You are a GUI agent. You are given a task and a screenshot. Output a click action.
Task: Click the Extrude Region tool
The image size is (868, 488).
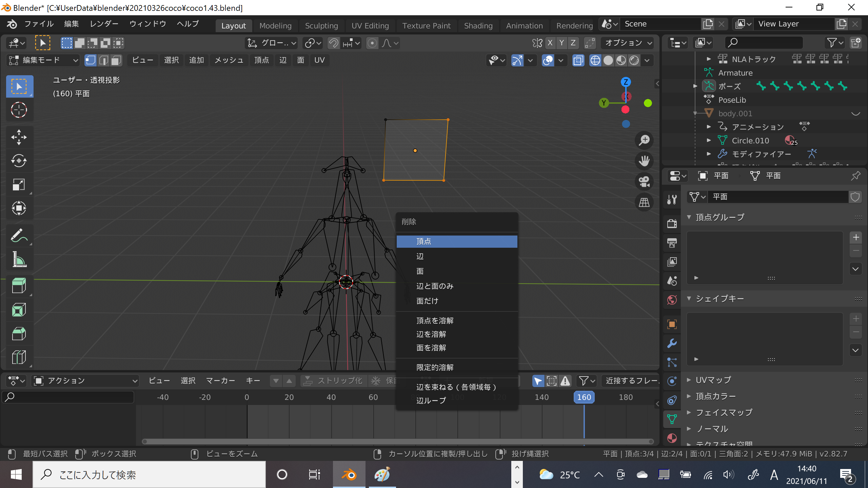tap(19, 285)
